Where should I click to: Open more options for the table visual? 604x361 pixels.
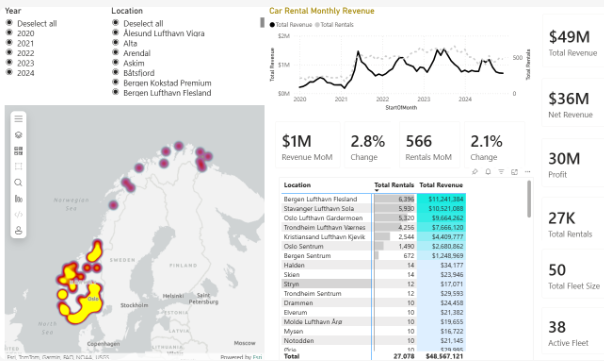(527, 172)
